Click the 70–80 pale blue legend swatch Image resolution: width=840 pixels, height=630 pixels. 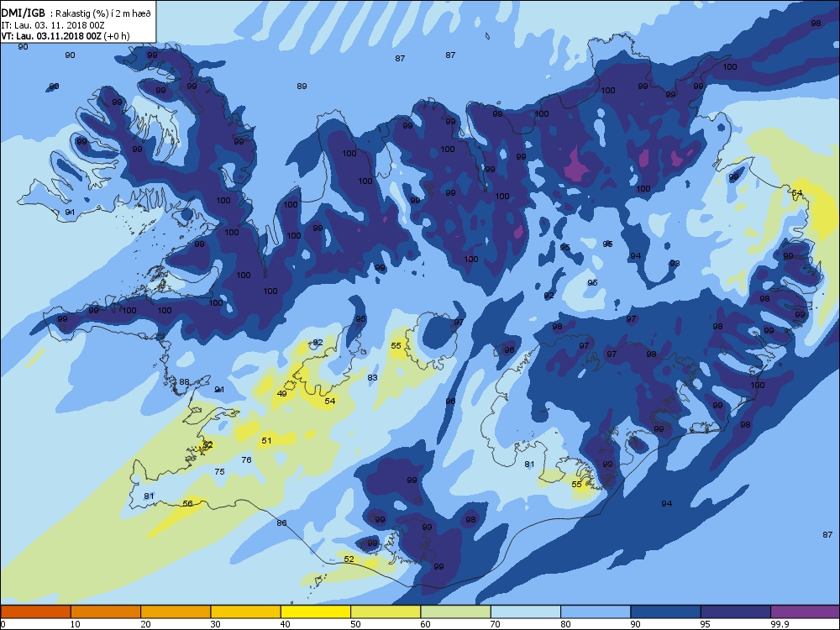pos(526,612)
